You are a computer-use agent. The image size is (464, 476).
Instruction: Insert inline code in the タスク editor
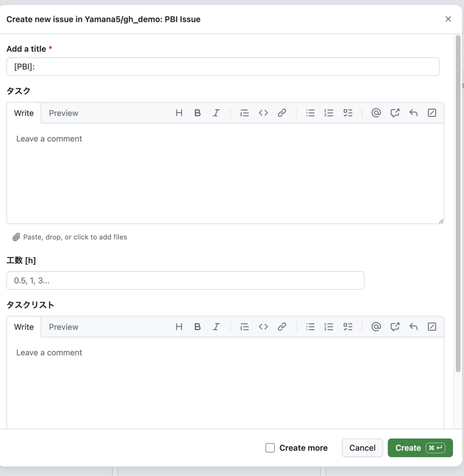pos(263,113)
